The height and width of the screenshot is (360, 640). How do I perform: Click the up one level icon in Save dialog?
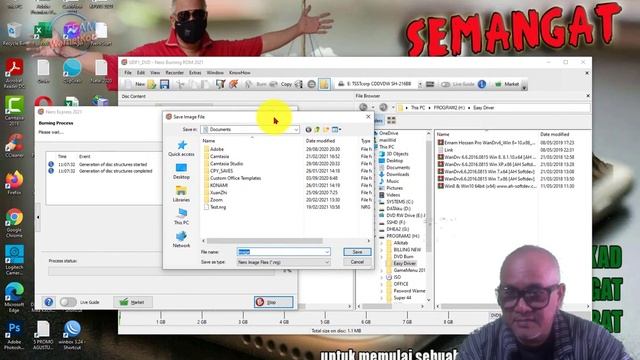click(317, 130)
